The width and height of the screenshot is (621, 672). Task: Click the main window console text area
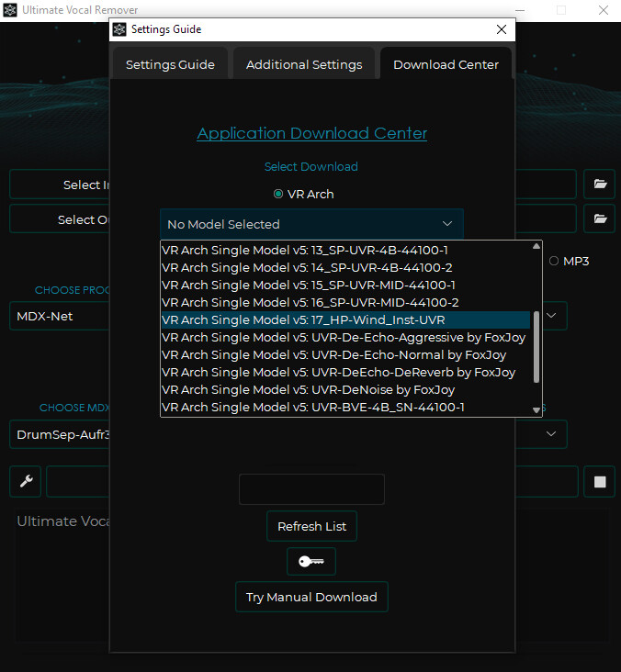point(62,575)
